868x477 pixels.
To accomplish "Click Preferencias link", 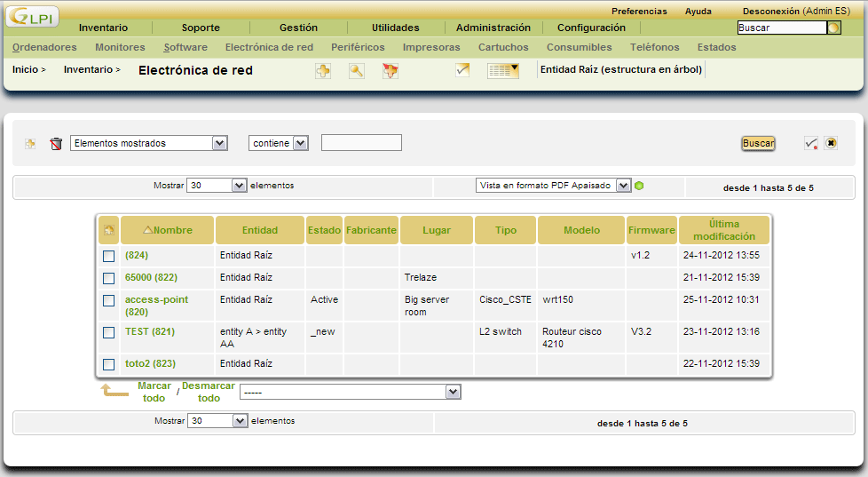I will tap(639, 11).
